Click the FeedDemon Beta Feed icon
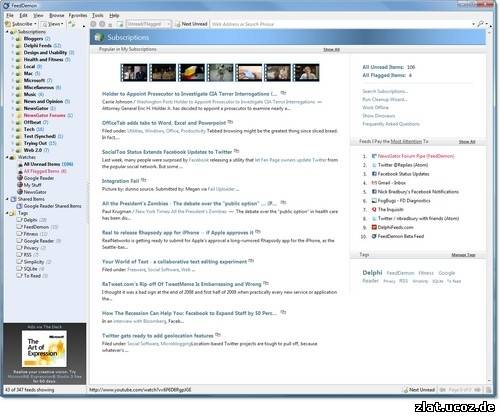This screenshot has height=417, width=500. 374,236
